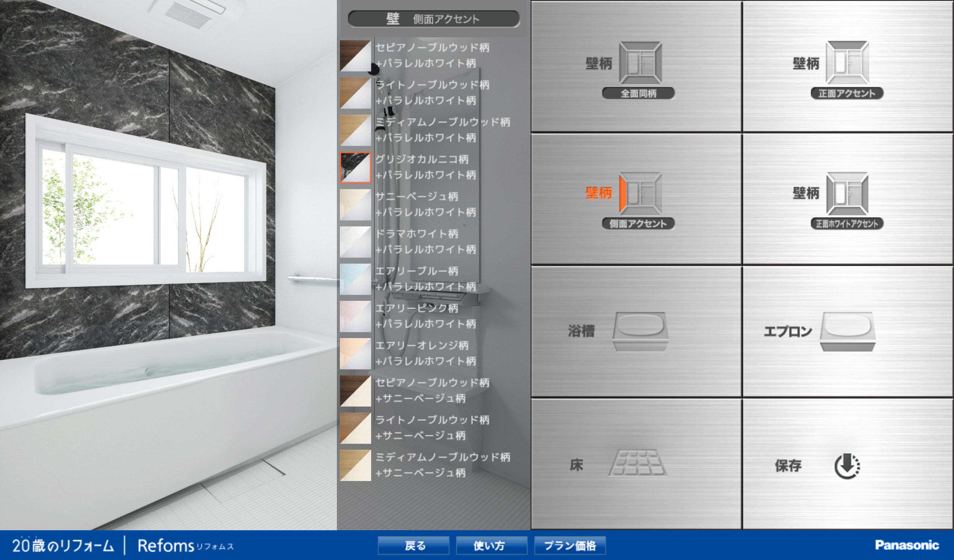Click the 保存 save download icon
Screen dimensions: 954x560
coord(847,466)
